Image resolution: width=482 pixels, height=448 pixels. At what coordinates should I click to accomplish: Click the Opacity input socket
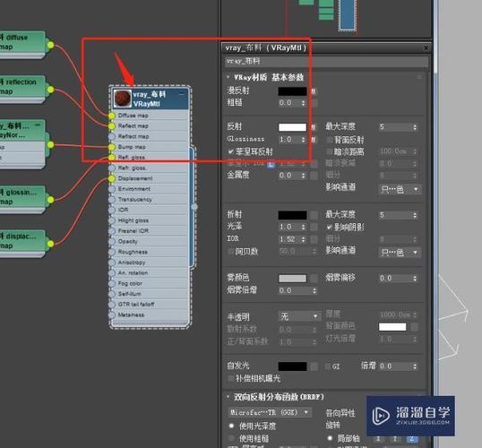(112, 242)
